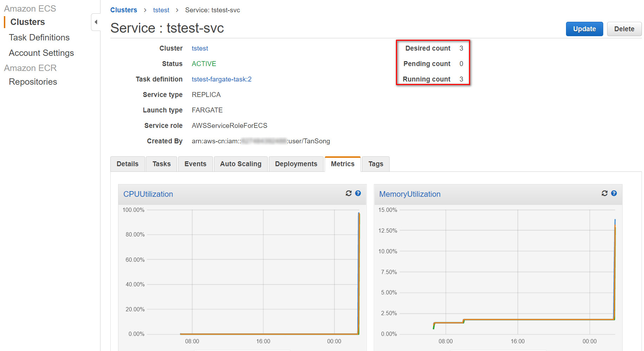
Task: Open CPUUtilization chart title link
Action: tap(148, 194)
